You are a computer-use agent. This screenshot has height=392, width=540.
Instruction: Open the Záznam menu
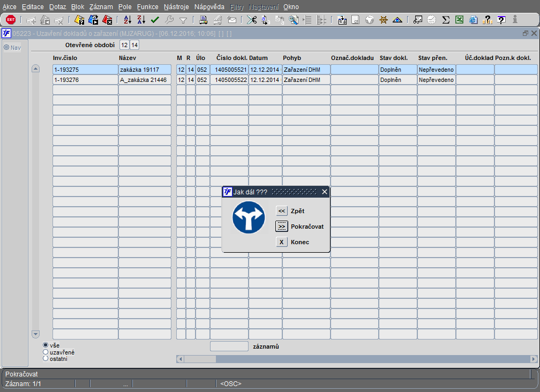101,7
